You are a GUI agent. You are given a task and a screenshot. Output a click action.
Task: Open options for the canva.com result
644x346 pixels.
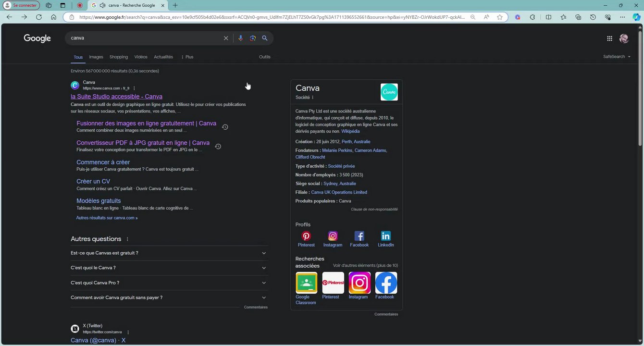click(134, 88)
